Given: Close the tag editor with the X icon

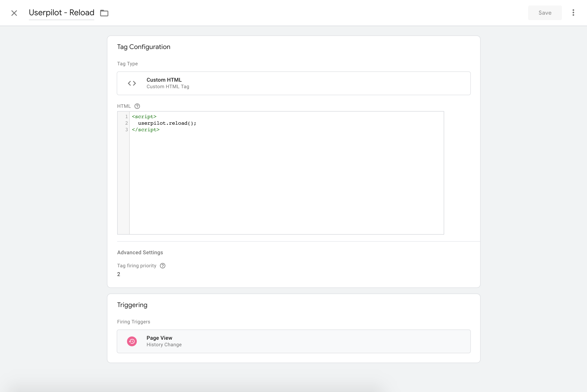Looking at the screenshot, I should [14, 13].
